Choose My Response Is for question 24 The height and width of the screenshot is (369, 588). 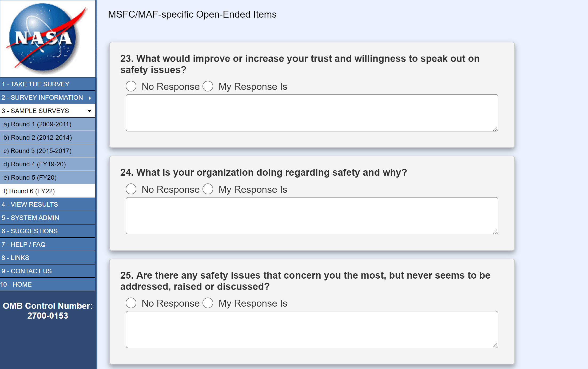(208, 189)
